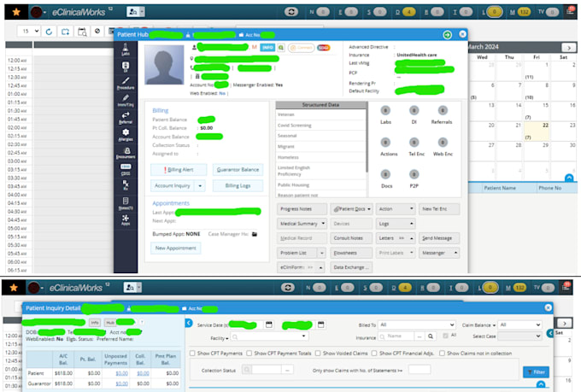Open the Account Inquiry dropdown arrow
The image size is (581, 392).
point(200,185)
